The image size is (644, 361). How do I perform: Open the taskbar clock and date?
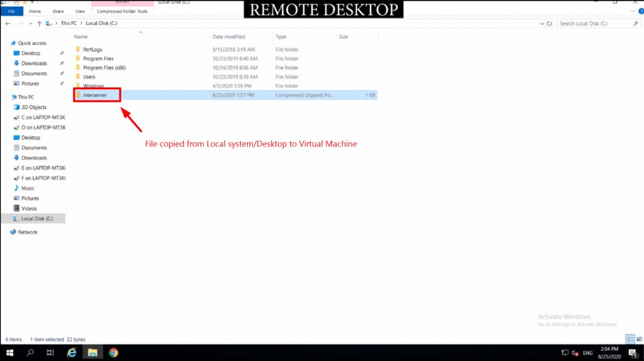pyautogui.click(x=609, y=353)
